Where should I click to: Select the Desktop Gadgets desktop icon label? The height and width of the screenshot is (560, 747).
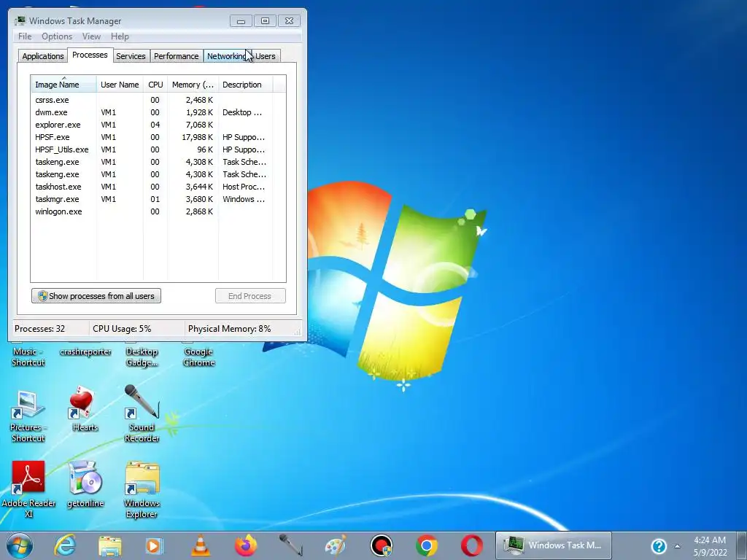pos(142,357)
